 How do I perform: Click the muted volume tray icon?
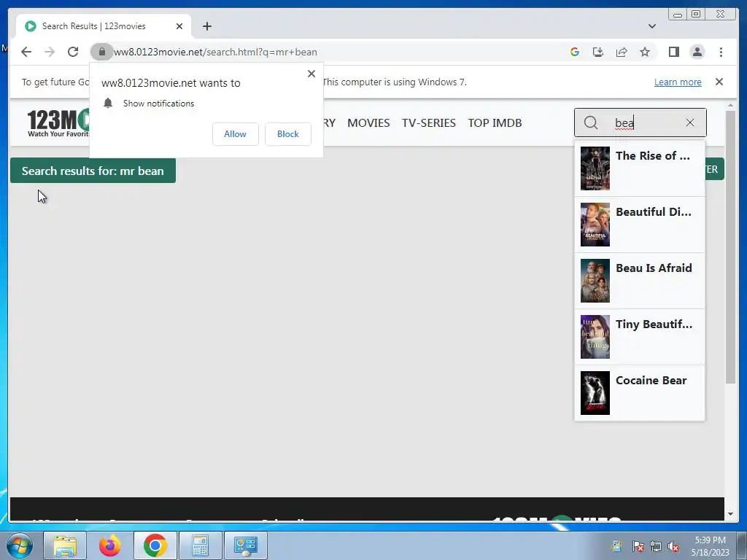673,546
